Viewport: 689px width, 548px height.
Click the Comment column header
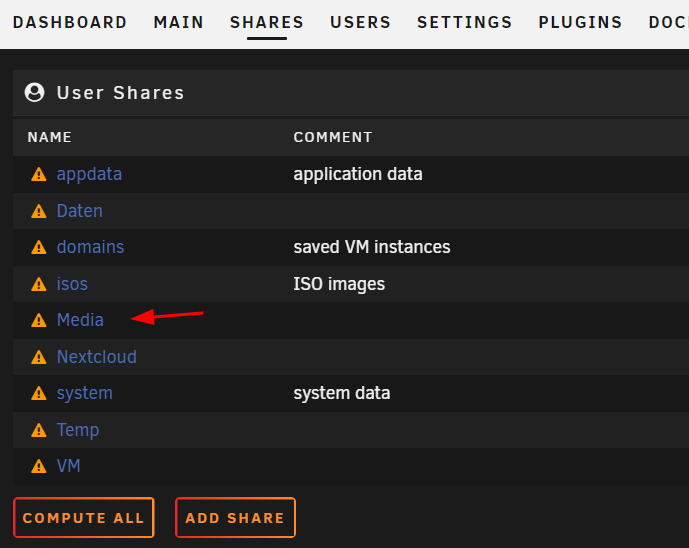pos(333,137)
